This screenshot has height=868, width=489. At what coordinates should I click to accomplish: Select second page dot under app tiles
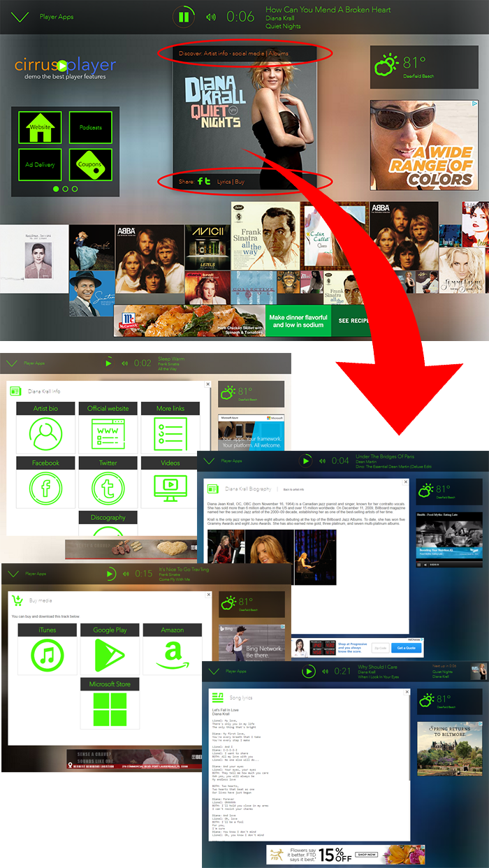point(66,189)
